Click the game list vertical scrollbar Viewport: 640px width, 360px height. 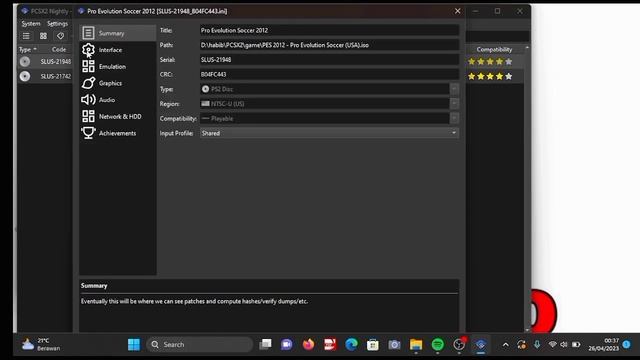point(527,188)
